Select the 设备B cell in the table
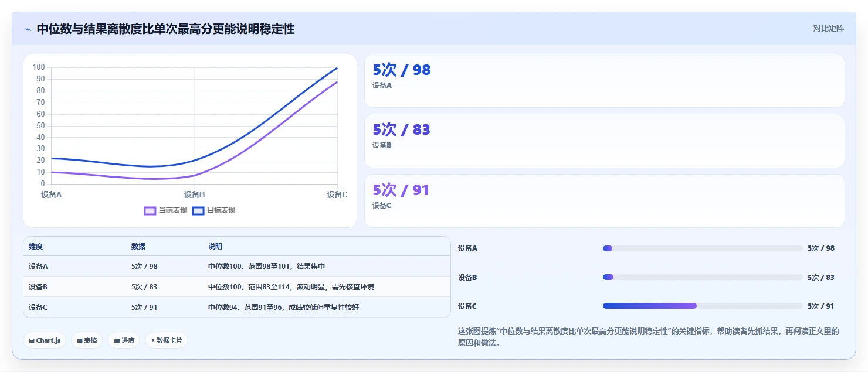This screenshot has width=868, height=372. point(38,287)
